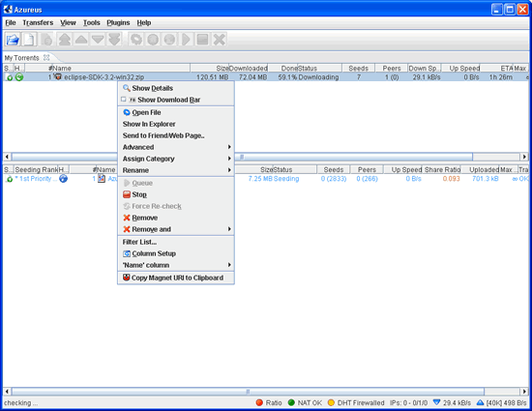The image size is (532, 411).
Task: Click the move up toolbar arrow
Action: pyautogui.click(x=81, y=40)
